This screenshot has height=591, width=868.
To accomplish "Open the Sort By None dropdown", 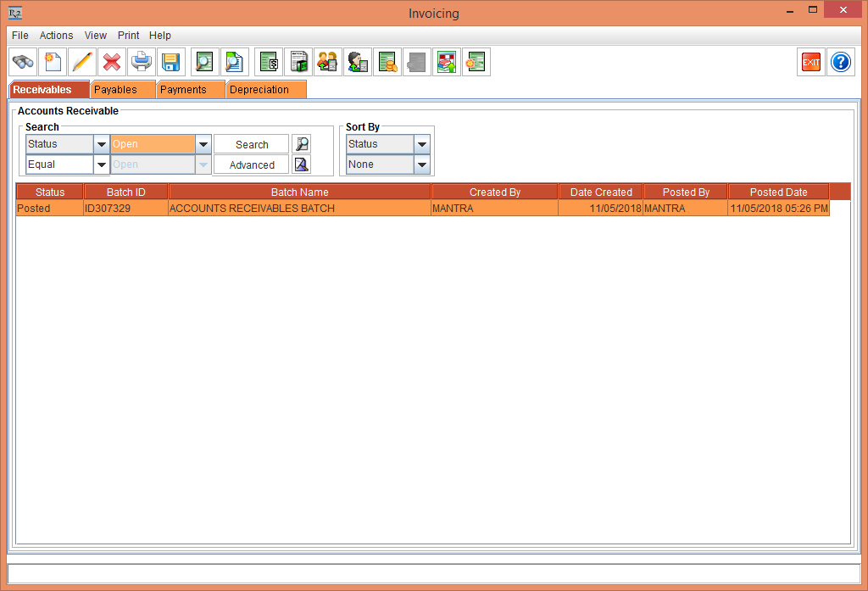I will click(422, 164).
